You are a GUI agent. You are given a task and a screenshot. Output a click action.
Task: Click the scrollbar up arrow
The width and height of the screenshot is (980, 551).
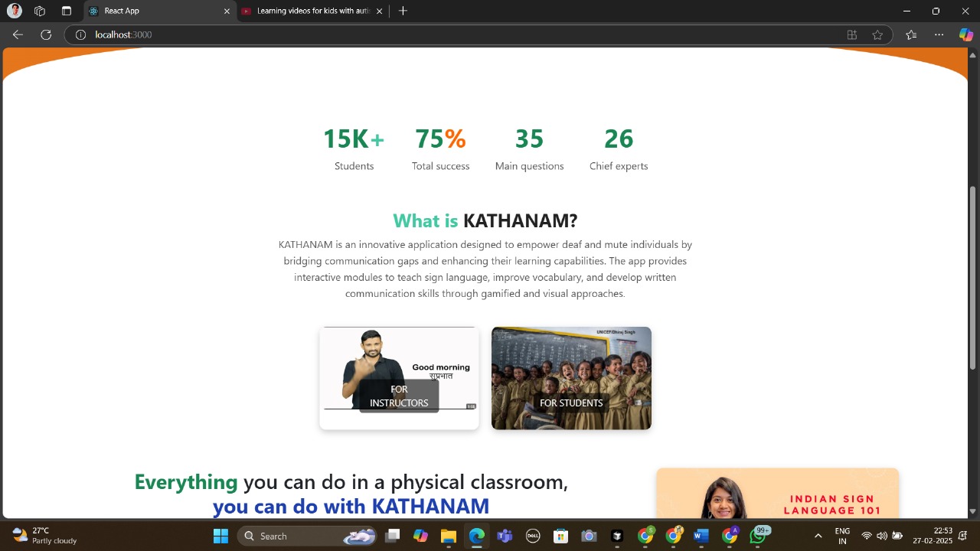coord(973,54)
